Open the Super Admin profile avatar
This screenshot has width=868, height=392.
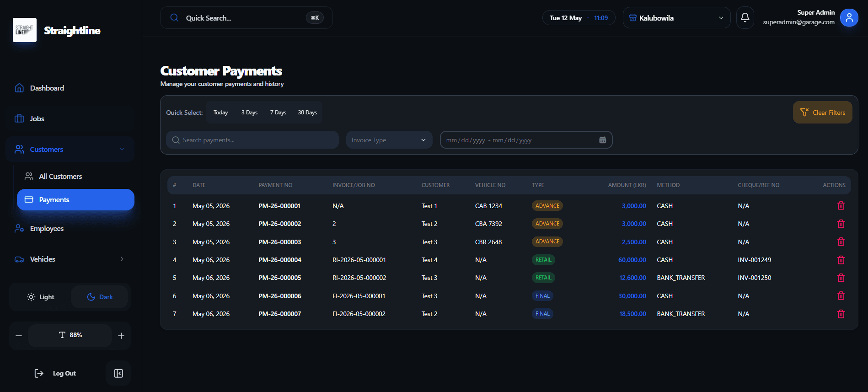(x=849, y=18)
